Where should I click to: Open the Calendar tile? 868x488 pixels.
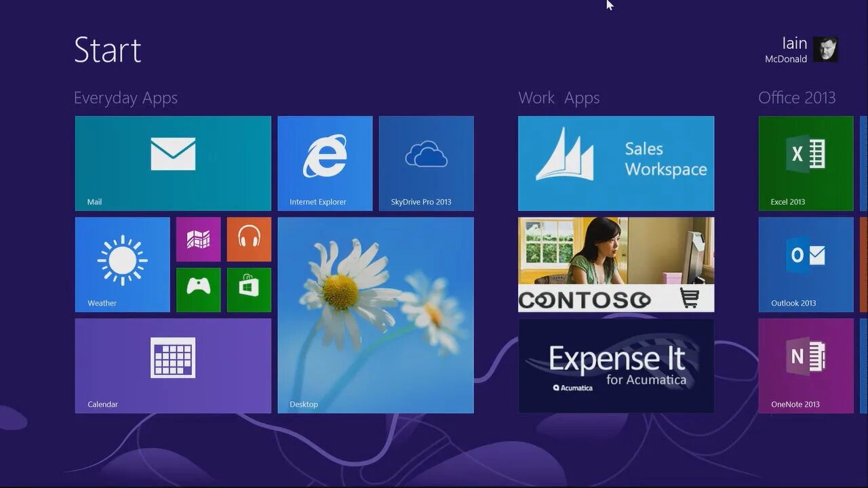(173, 366)
